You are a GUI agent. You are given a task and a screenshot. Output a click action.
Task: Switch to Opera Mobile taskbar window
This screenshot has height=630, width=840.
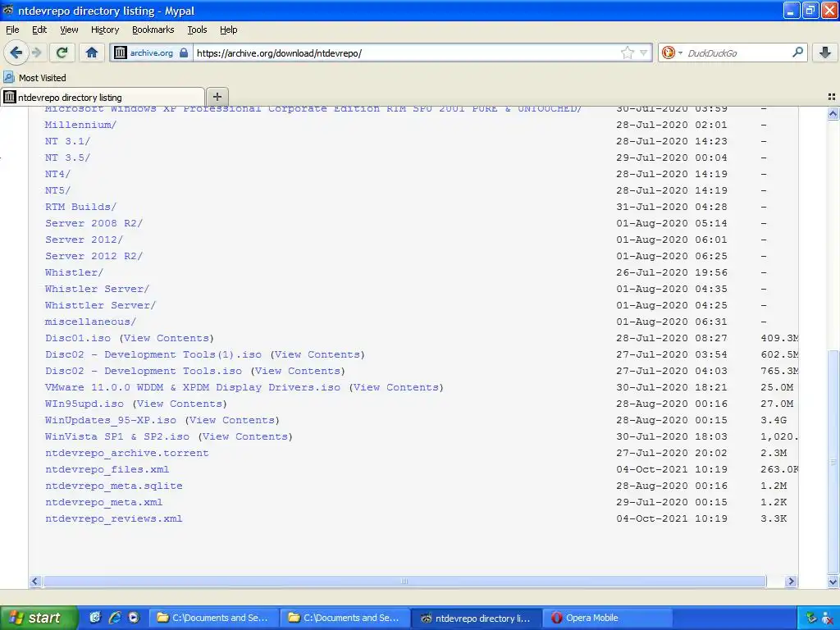(x=606, y=618)
